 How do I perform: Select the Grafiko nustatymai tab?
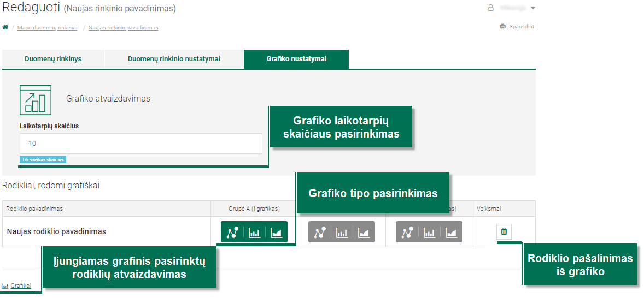coord(296,59)
